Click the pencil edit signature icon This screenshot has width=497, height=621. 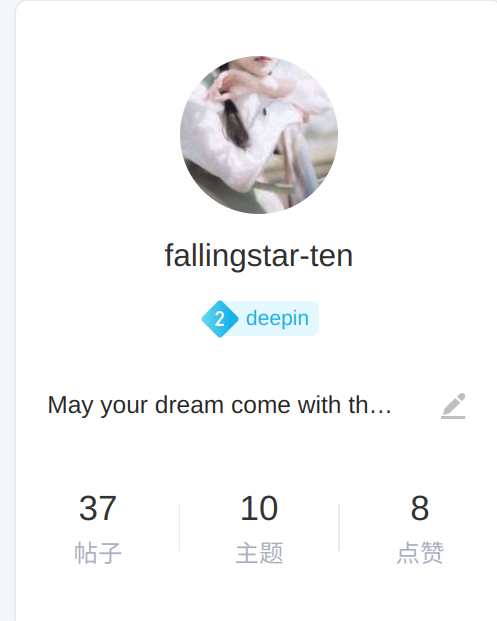point(453,406)
